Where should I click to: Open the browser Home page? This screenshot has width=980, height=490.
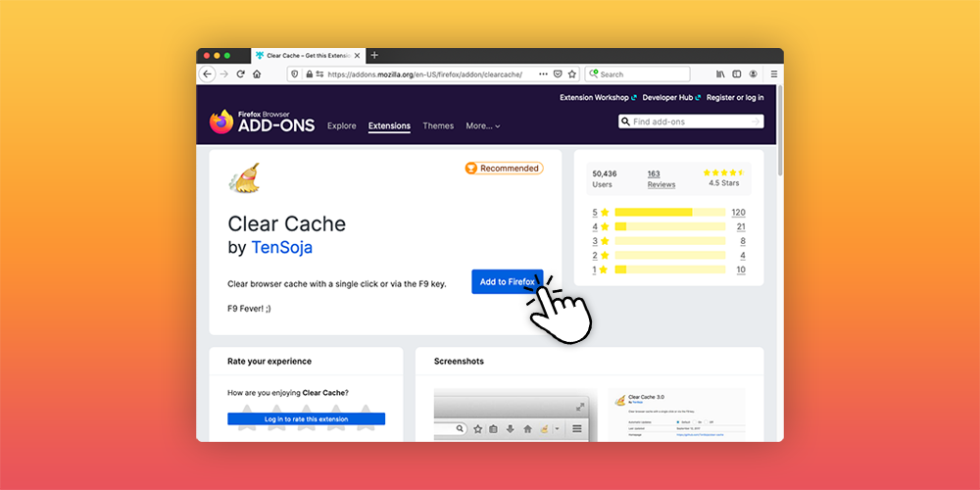click(257, 73)
